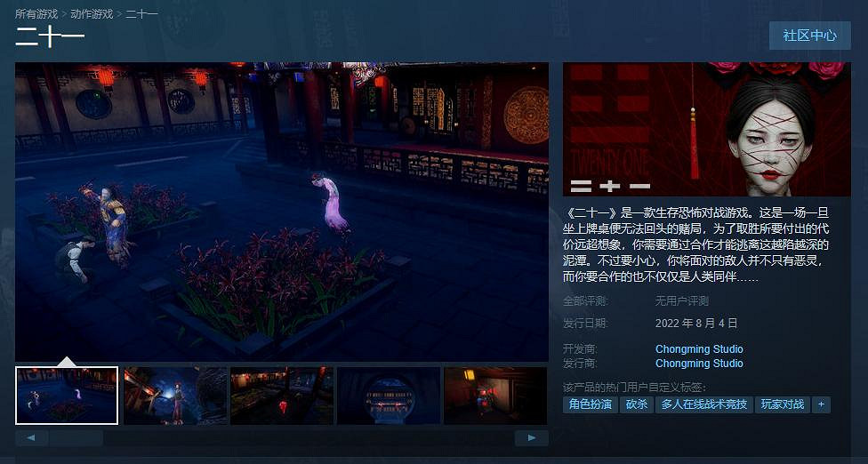Click the 发行日期 label
The image size is (868, 464).
(585, 324)
